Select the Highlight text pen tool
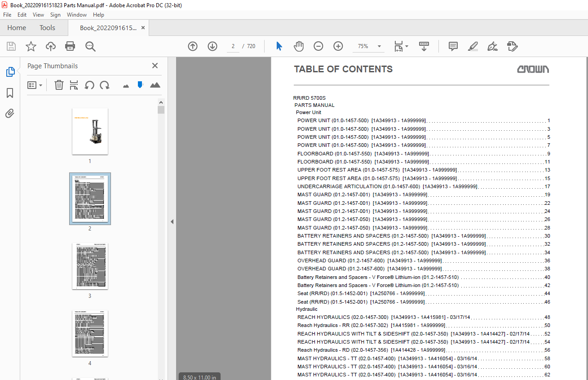The width and height of the screenshot is (588, 380). pos(473,46)
